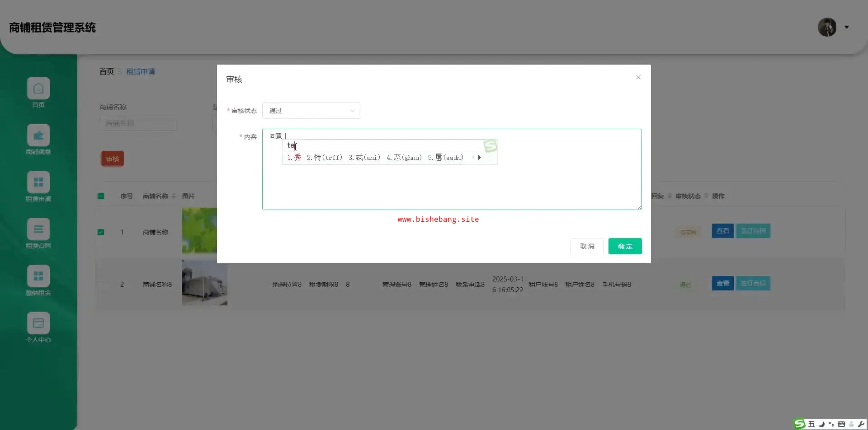This screenshot has width=868, height=430.
Task: Confirm the review with 确定
Action: tap(625, 246)
